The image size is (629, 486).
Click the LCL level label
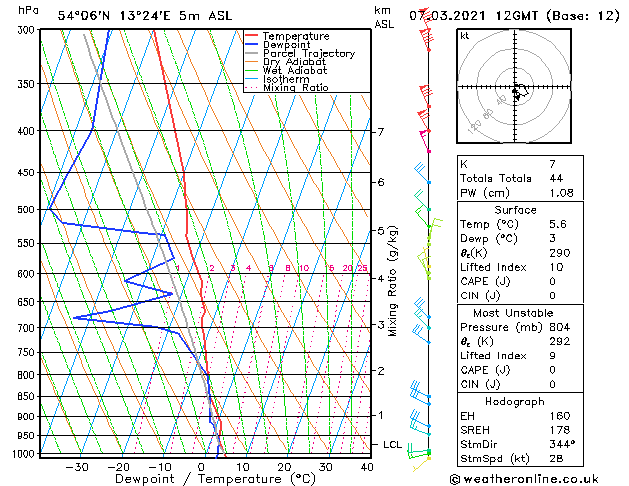pyautogui.click(x=392, y=445)
